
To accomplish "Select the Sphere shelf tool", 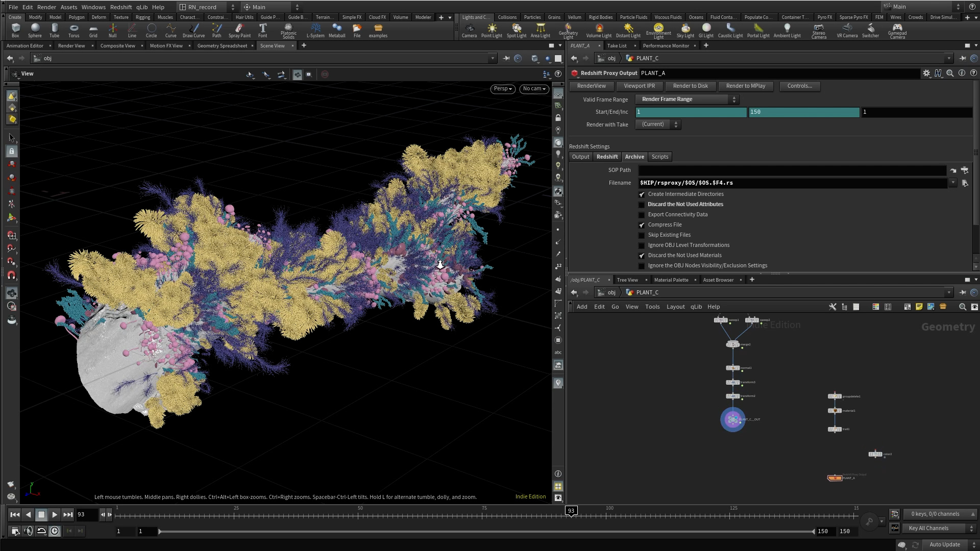I will pos(35,30).
